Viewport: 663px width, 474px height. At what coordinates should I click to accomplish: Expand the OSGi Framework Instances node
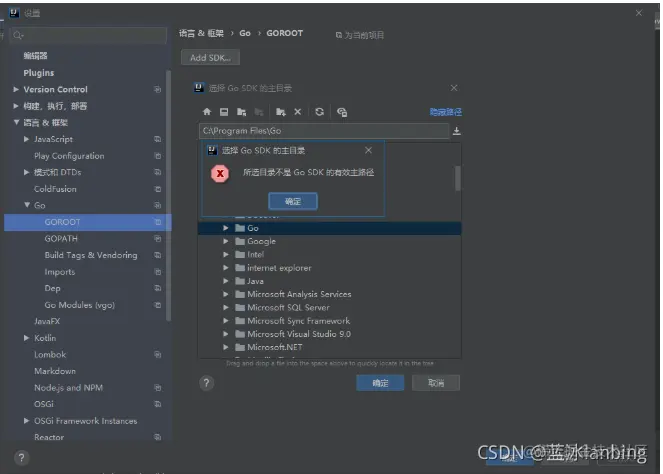coord(26,421)
